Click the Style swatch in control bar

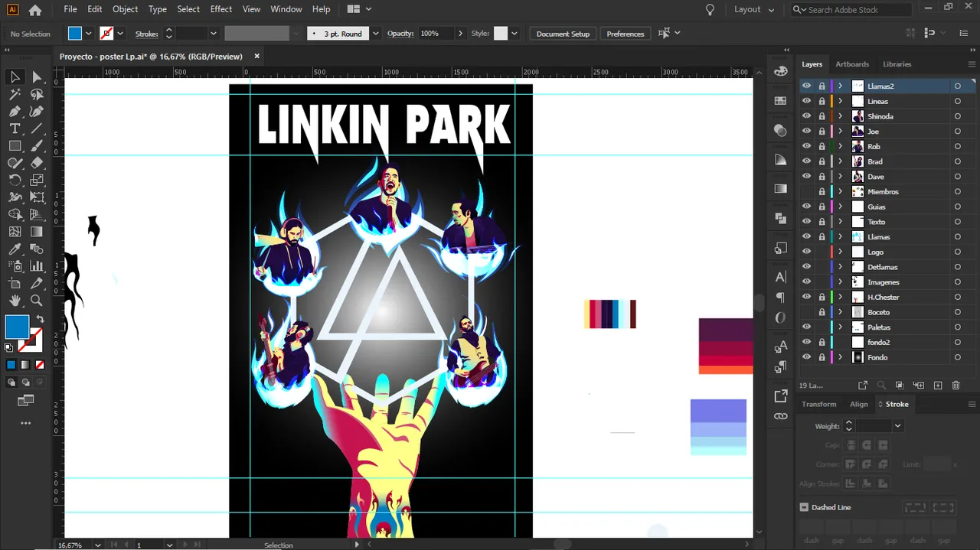(x=501, y=34)
